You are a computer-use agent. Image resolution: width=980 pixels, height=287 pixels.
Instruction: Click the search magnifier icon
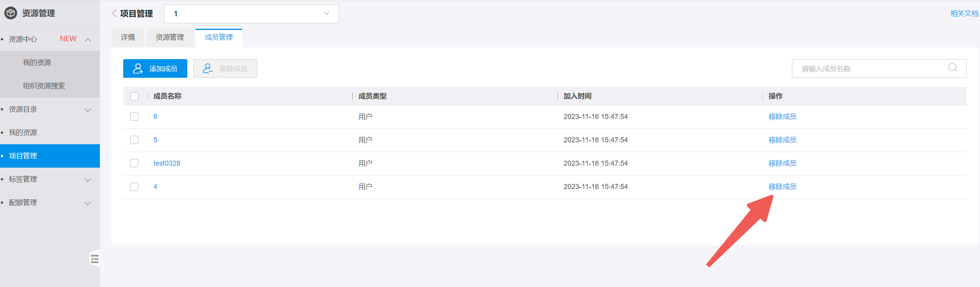(952, 68)
